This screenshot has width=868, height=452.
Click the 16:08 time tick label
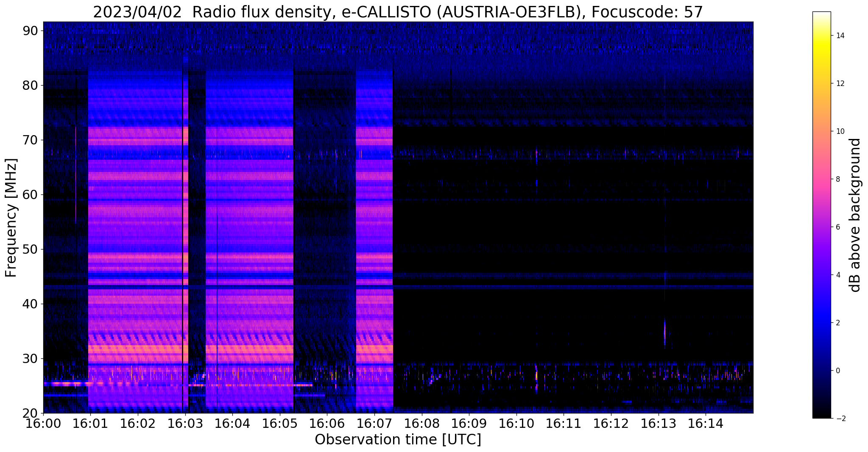[422, 424]
